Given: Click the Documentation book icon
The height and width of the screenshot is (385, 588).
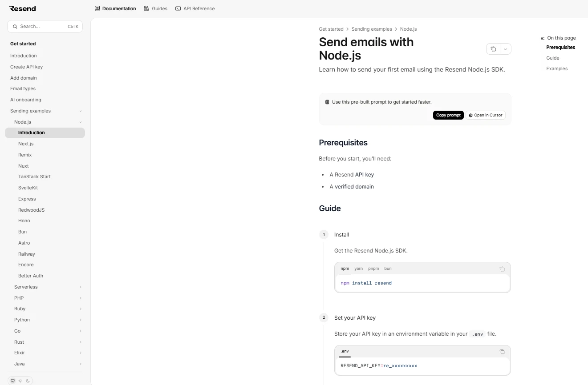Looking at the screenshot, I should 97,8.
